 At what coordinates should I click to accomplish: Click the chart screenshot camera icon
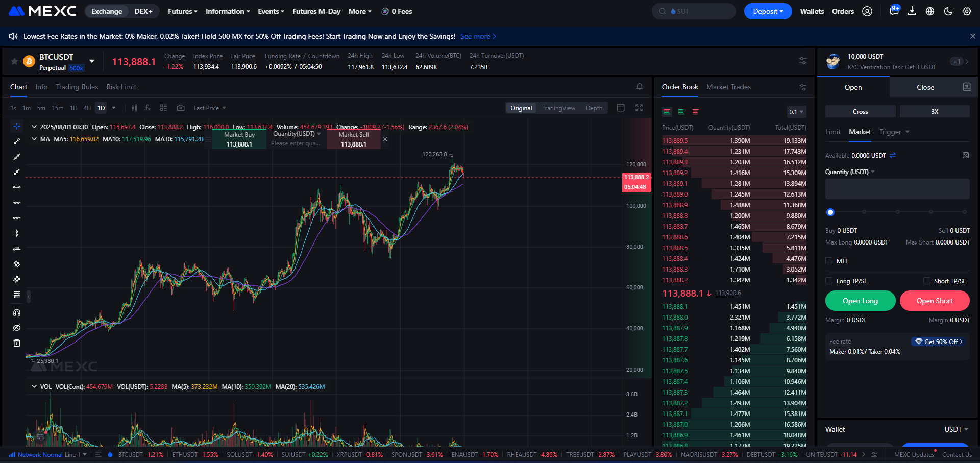click(181, 108)
